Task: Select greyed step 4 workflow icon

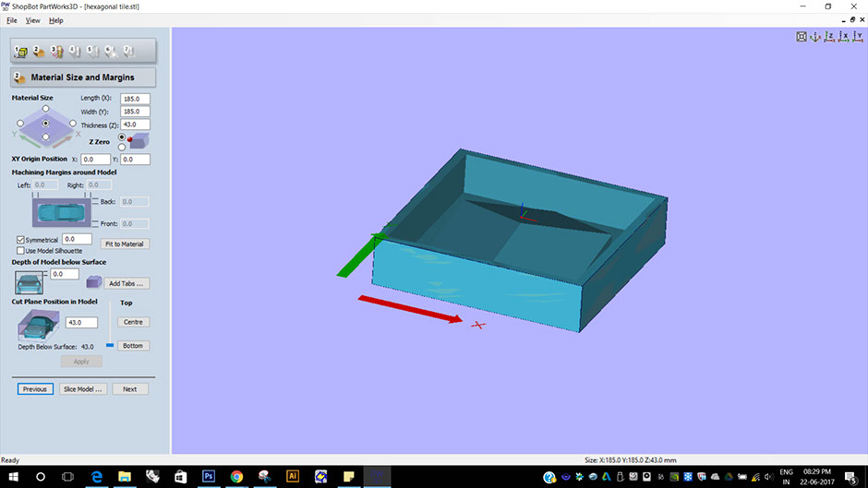Action: pyautogui.click(x=75, y=52)
